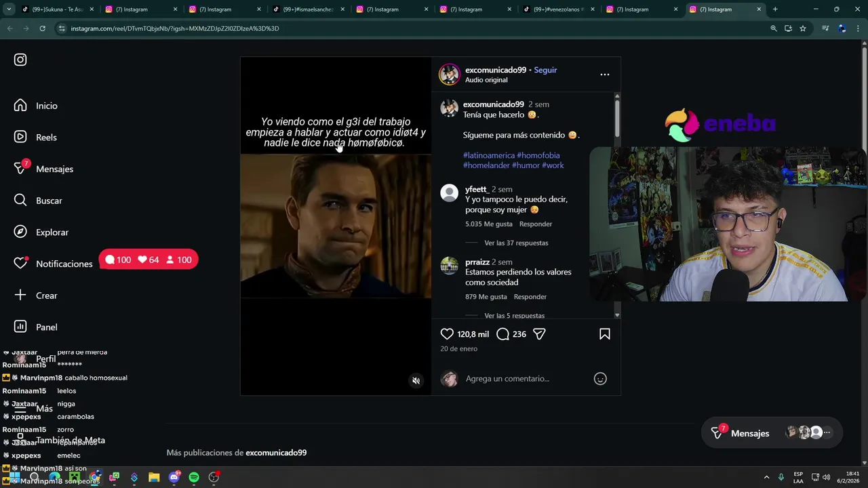Image resolution: width=868 pixels, height=488 pixels.
Task: Reply to yfeett_ comment with Responder
Action: point(536,224)
